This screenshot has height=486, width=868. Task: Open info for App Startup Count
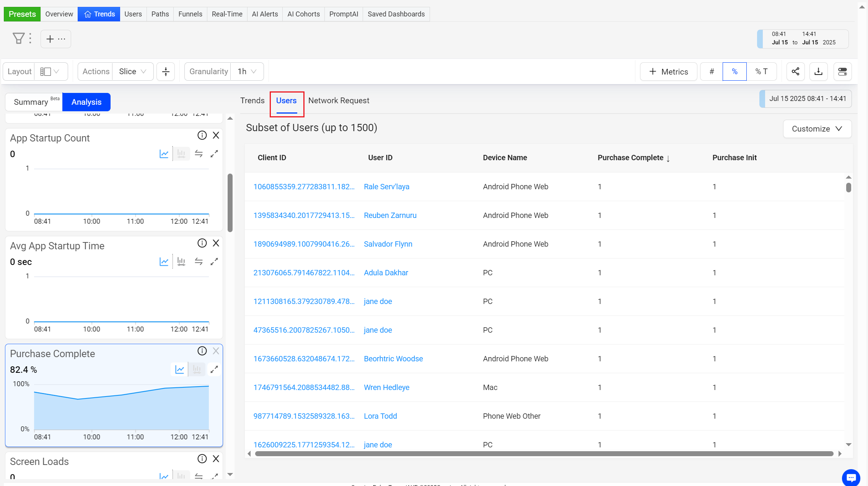coord(202,135)
